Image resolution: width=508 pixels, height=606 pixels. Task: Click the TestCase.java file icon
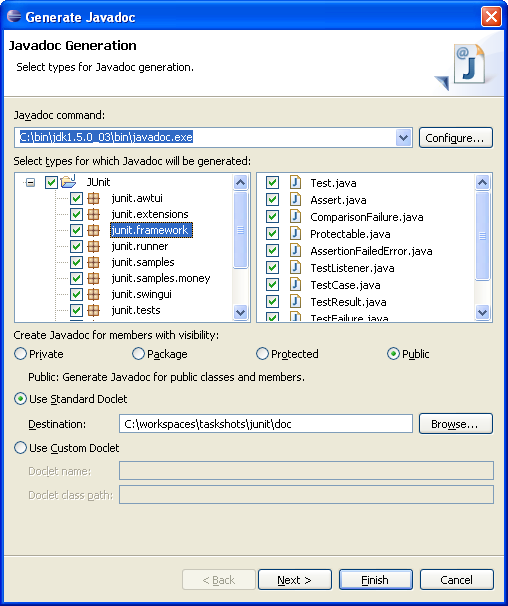(x=295, y=284)
